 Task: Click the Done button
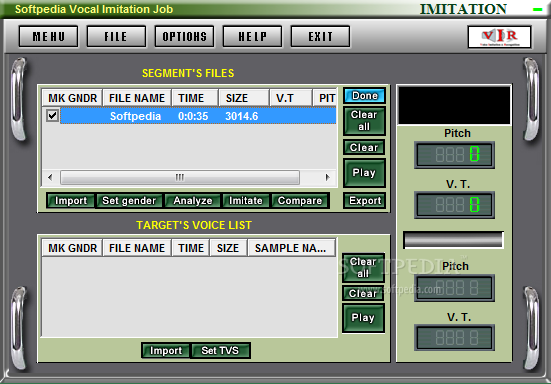364,96
